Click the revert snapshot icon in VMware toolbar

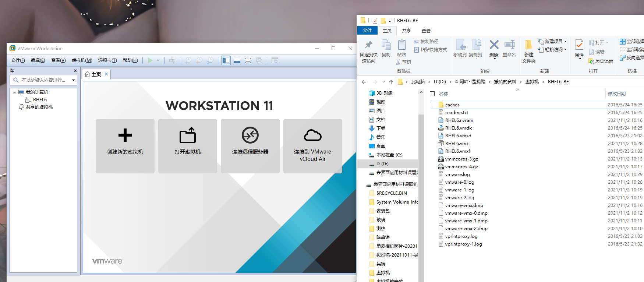pyautogui.click(x=199, y=60)
